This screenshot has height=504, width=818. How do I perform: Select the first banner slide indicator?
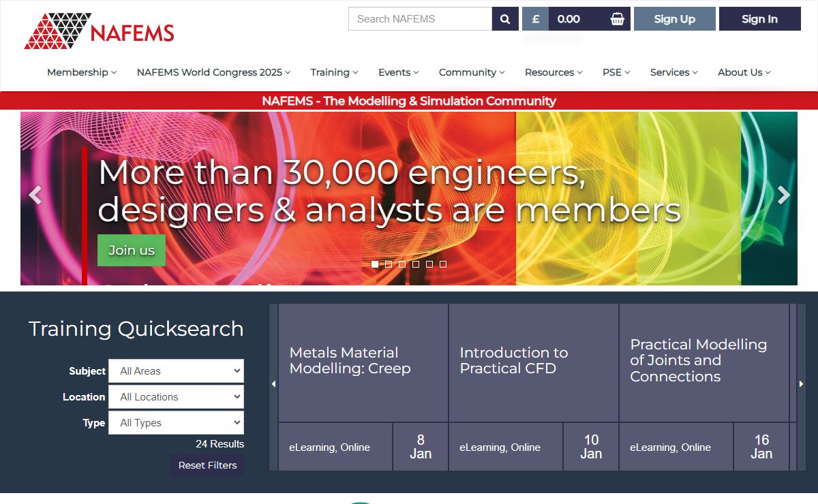[x=375, y=264]
